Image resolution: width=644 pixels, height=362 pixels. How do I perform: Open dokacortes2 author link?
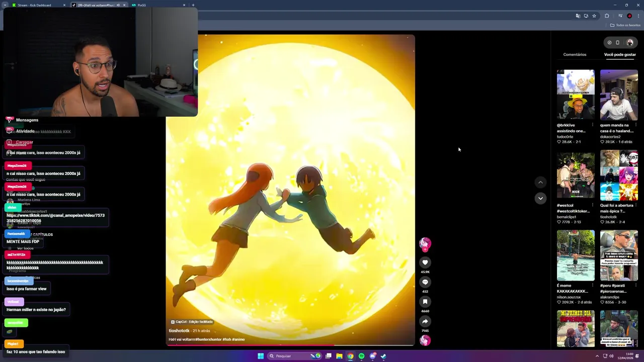[610, 137]
